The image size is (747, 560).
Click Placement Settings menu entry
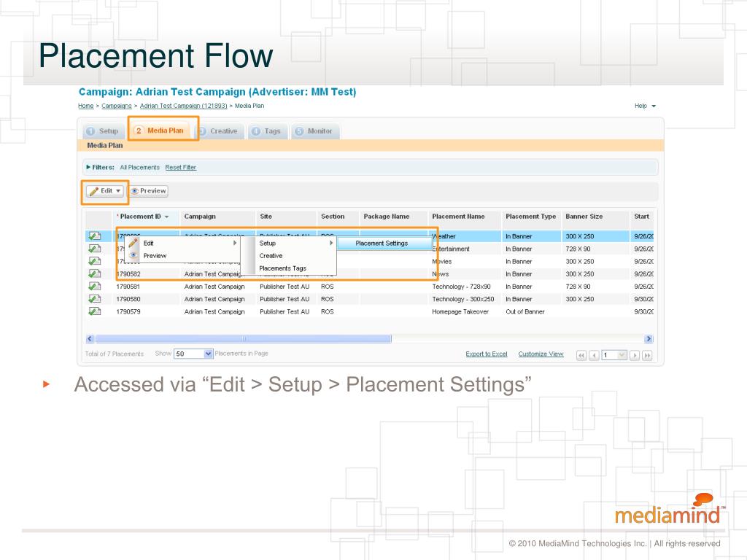(384, 243)
